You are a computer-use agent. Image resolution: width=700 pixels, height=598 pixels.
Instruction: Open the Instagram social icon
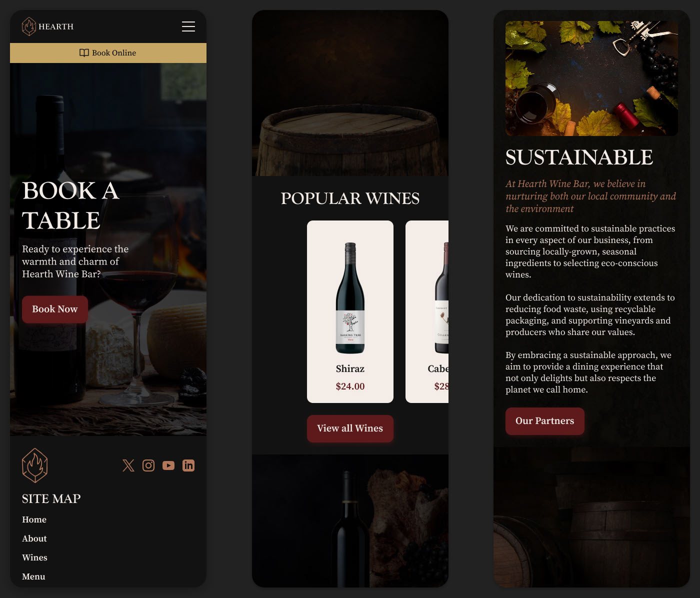tap(148, 465)
